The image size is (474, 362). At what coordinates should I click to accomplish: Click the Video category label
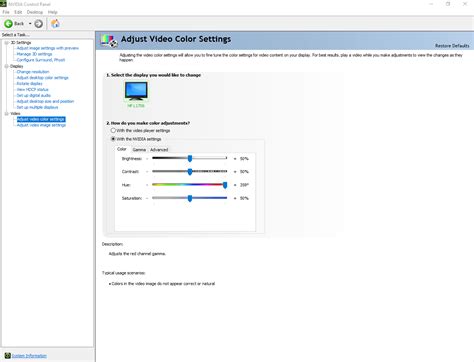point(15,113)
